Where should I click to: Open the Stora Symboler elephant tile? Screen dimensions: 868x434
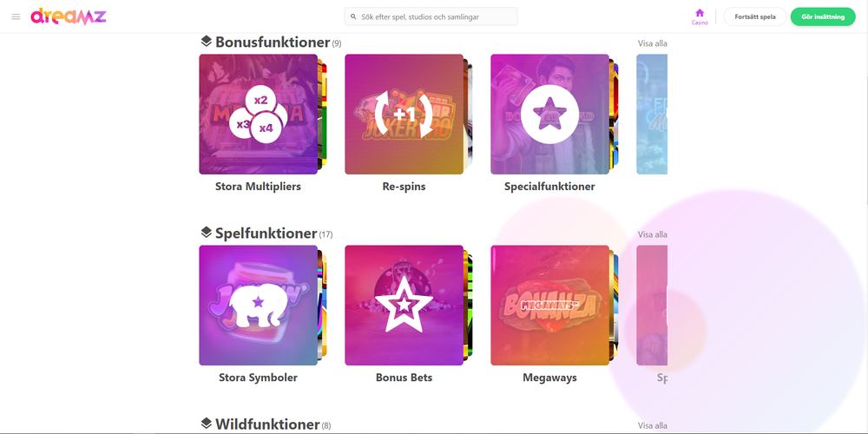[259, 305]
